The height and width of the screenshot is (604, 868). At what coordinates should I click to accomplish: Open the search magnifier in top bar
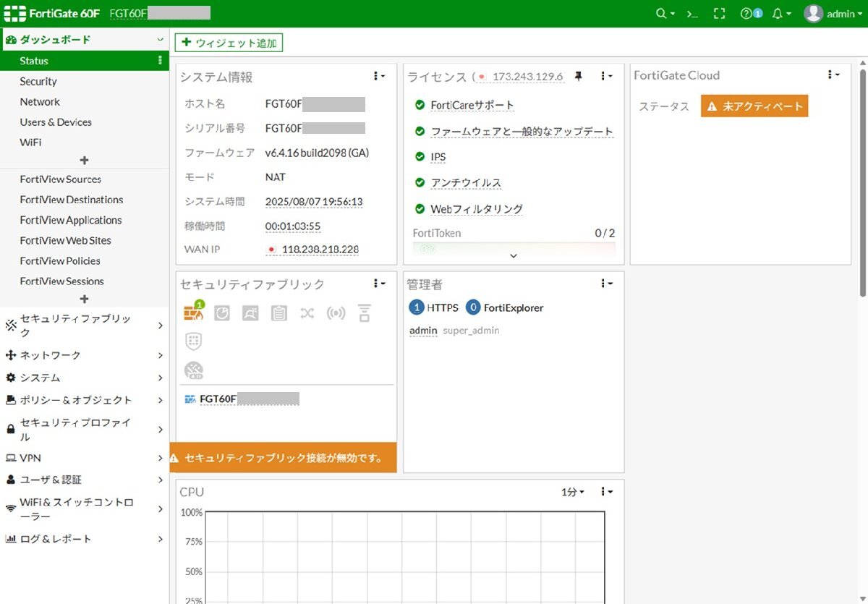[660, 14]
